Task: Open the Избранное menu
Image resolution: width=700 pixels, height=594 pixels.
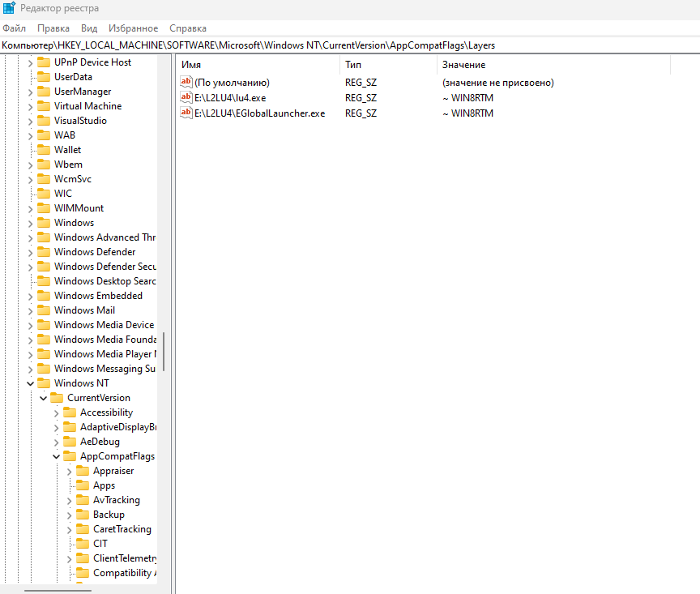Action: [133, 28]
